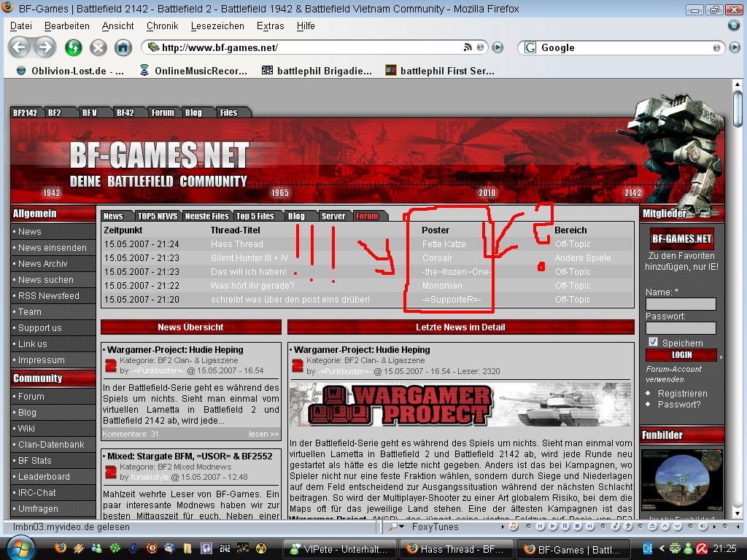Launch Firefox from quick launch bar
The image size is (747, 560).
[x=61, y=548]
